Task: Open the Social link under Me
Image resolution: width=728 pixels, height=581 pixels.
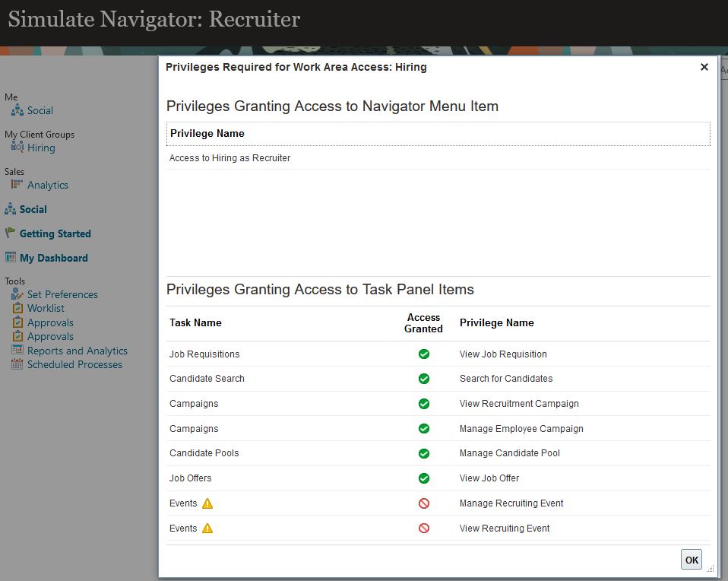Action: click(x=40, y=110)
